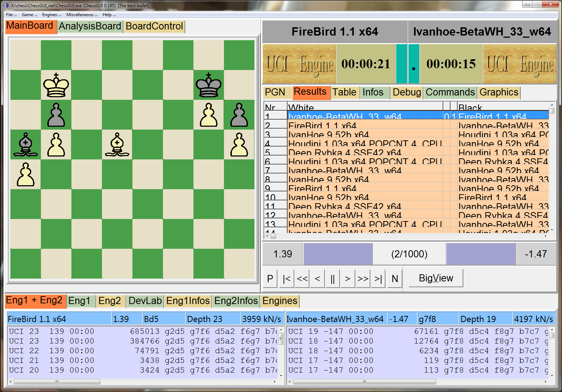Click Ivanhoe's clock showing 00:00:15
The image size is (562, 392).
click(451, 64)
